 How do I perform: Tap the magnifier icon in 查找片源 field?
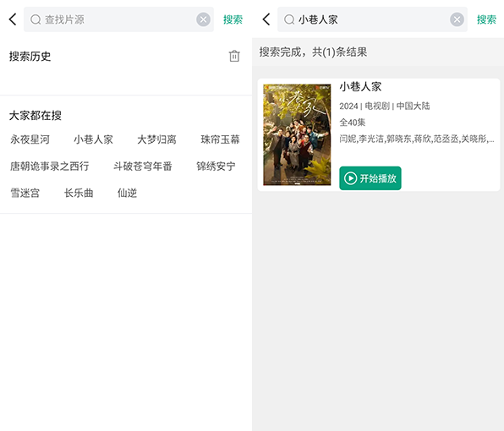[36, 19]
